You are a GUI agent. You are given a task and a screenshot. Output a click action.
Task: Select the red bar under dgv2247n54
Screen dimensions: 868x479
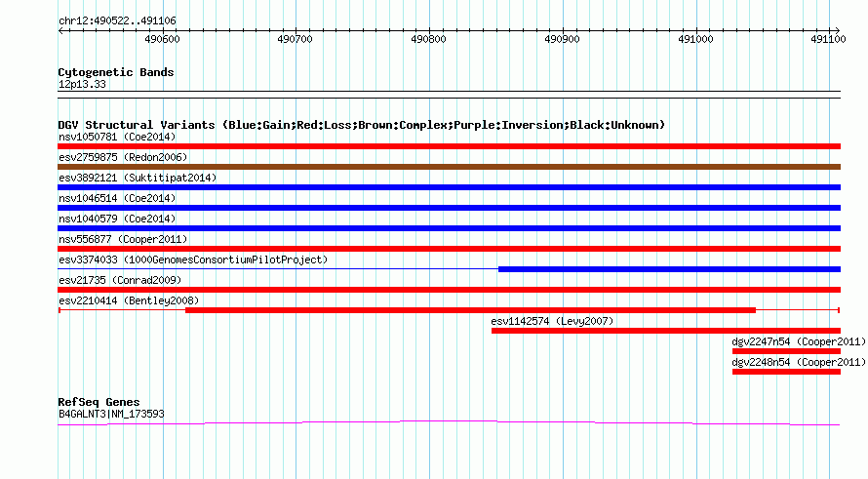[787, 351]
